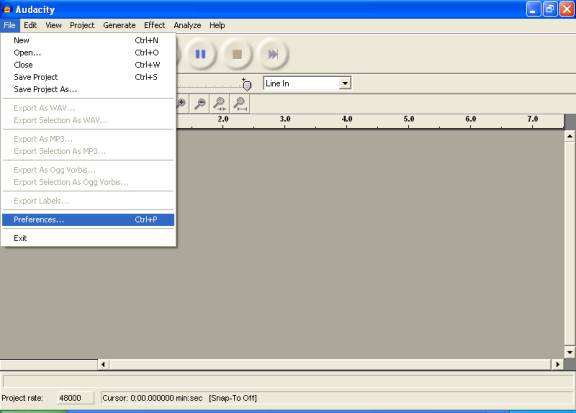This screenshot has height=413, width=576.
Task: Click the Snap-To Off status text
Action: 233,398
